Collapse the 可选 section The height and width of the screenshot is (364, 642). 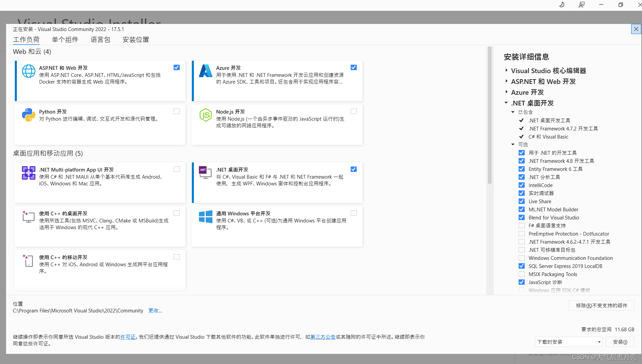pos(513,144)
